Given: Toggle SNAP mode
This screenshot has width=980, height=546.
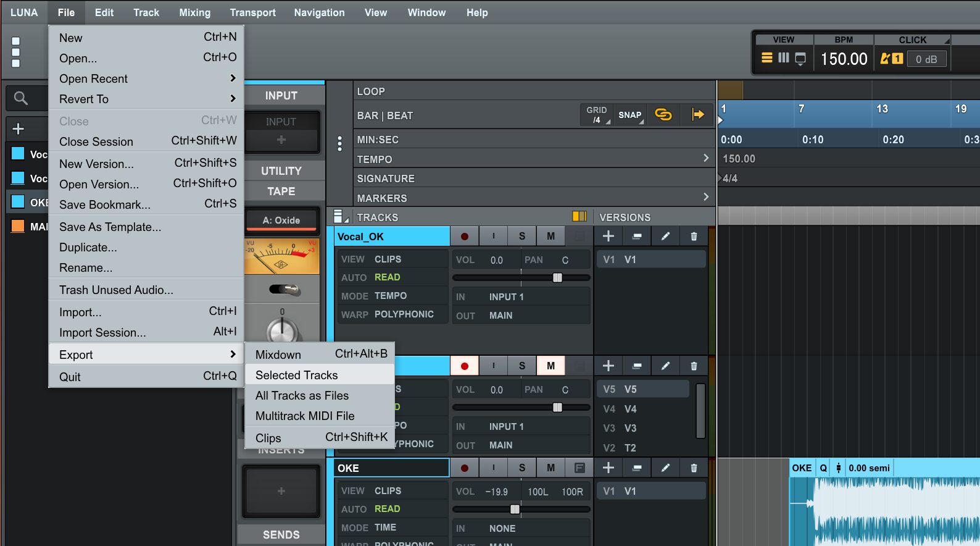Looking at the screenshot, I should tap(630, 115).
